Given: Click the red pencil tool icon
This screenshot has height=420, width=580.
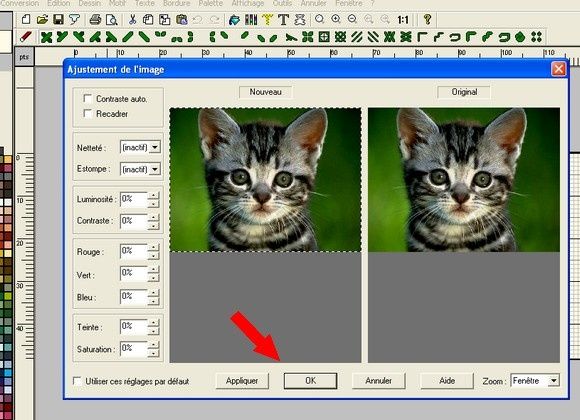Looking at the screenshot, I should pyautogui.click(x=25, y=37).
